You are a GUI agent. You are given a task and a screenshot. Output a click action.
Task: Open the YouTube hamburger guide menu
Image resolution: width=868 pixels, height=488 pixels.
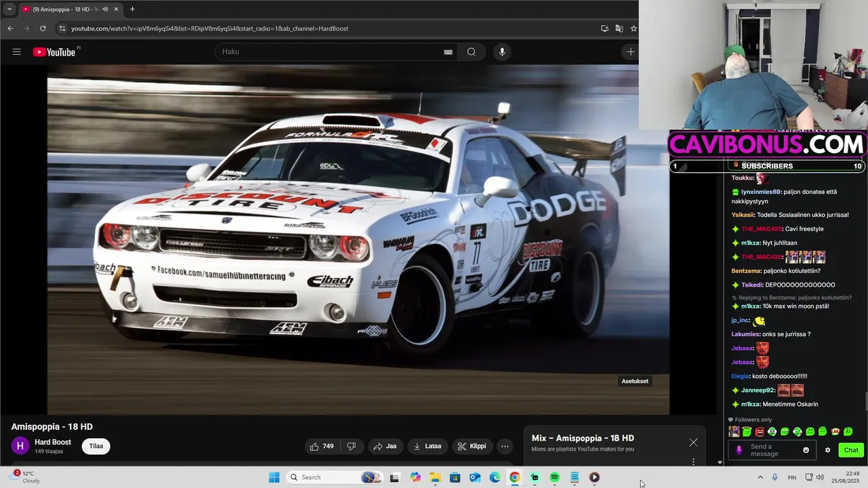[17, 52]
